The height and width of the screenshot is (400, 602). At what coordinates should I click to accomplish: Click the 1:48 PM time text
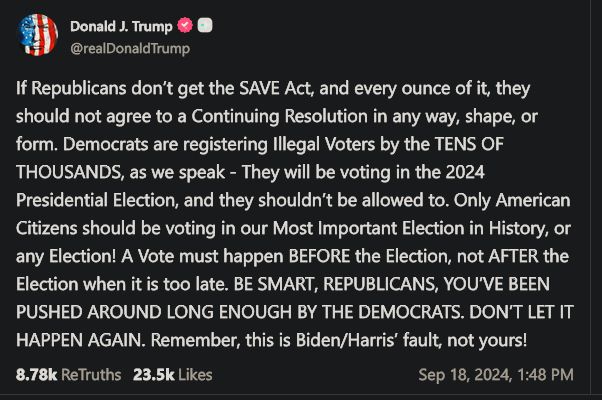pos(545,375)
